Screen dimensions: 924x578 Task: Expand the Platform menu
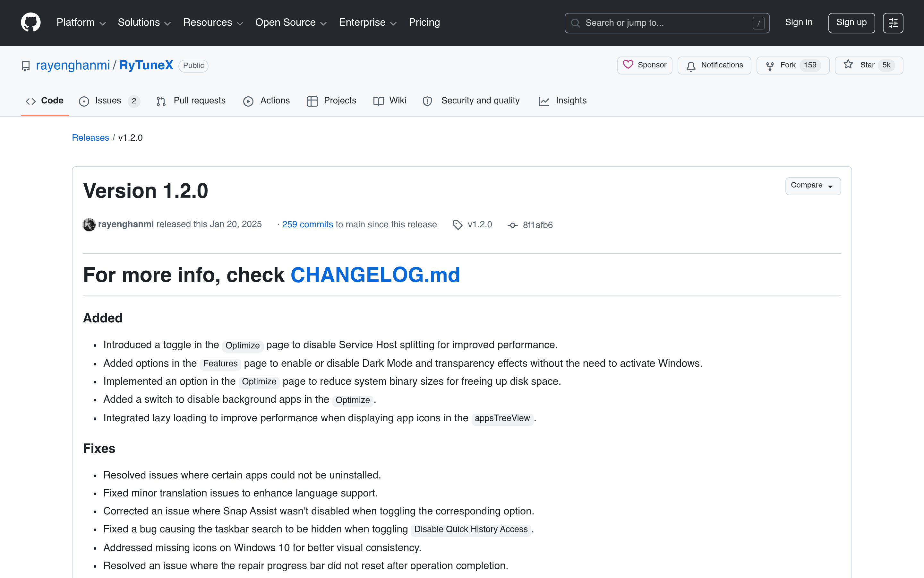[81, 22]
